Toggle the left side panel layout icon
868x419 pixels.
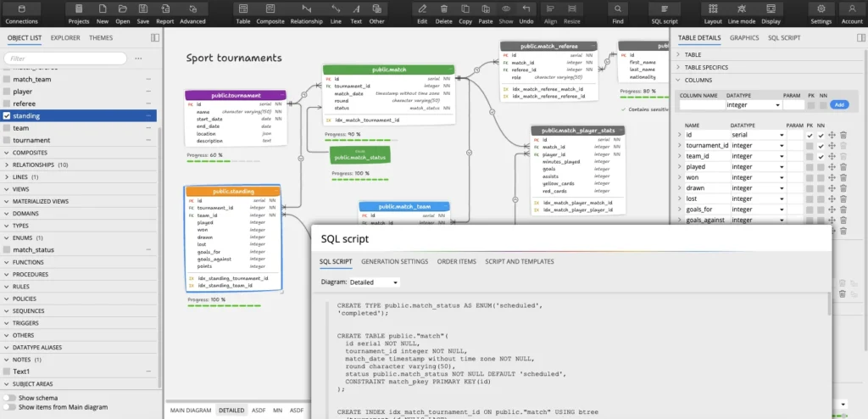(155, 37)
